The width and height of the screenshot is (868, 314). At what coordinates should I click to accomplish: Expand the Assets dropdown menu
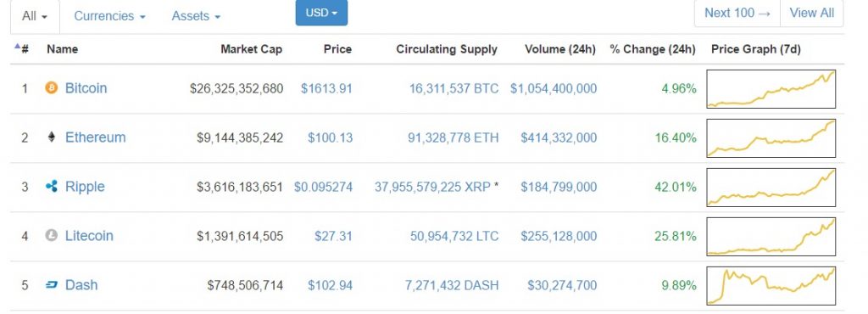pyautogui.click(x=196, y=16)
